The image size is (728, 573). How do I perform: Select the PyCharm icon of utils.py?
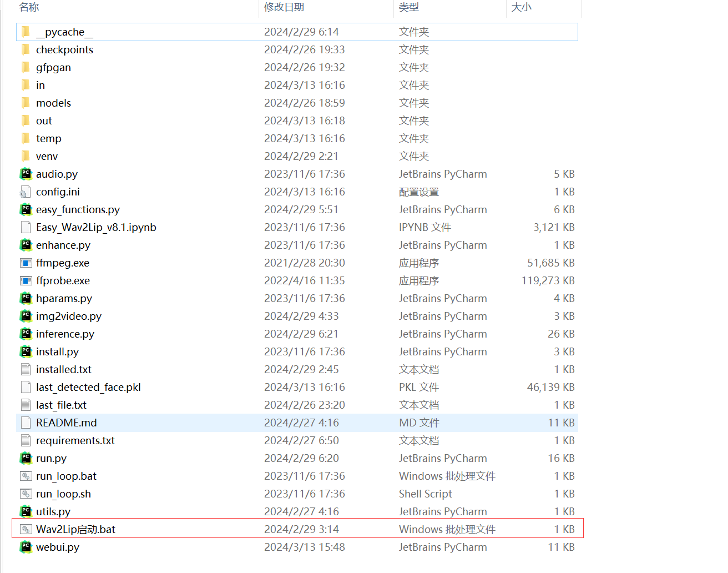(x=26, y=511)
